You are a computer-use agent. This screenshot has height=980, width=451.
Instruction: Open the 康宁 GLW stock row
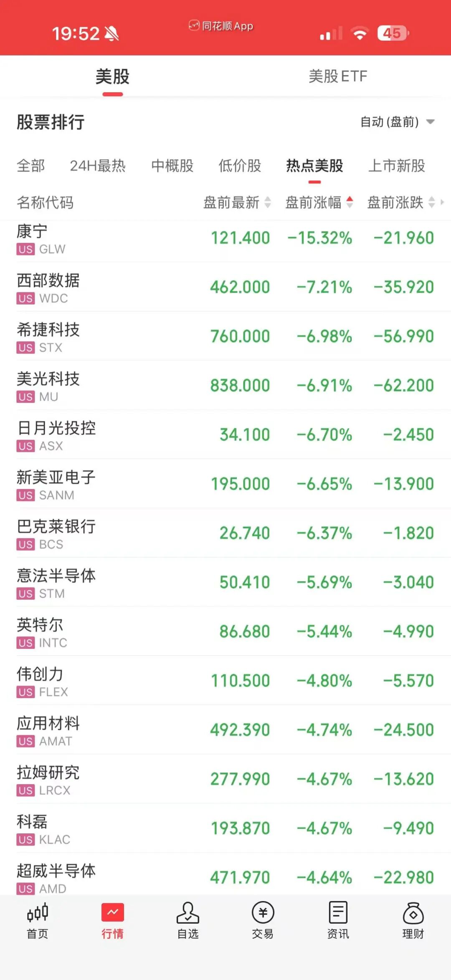click(x=225, y=238)
